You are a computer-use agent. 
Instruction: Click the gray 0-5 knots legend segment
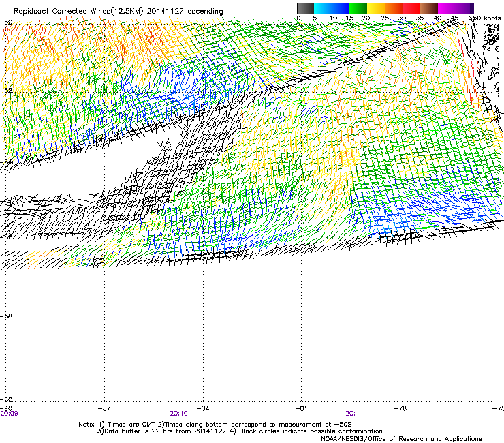[305, 8]
